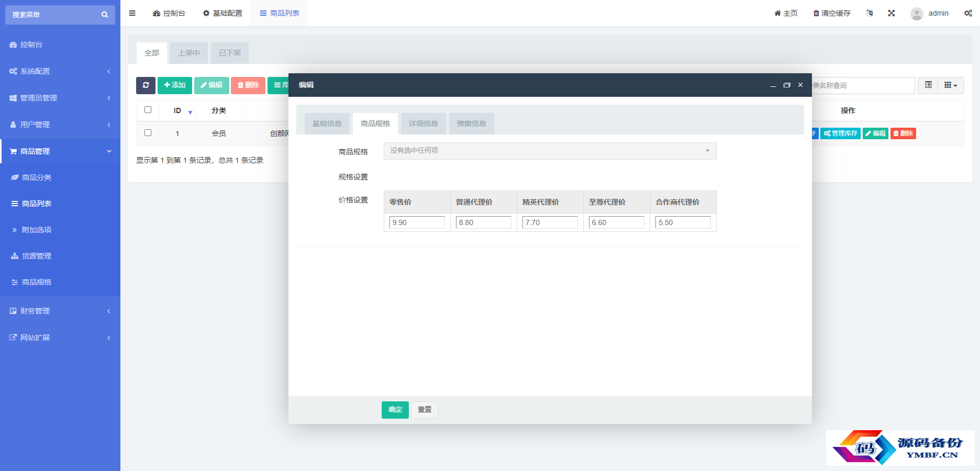Collapse the 商品管理 sidebar menu
Screen dimensions: 980x471
coord(60,151)
